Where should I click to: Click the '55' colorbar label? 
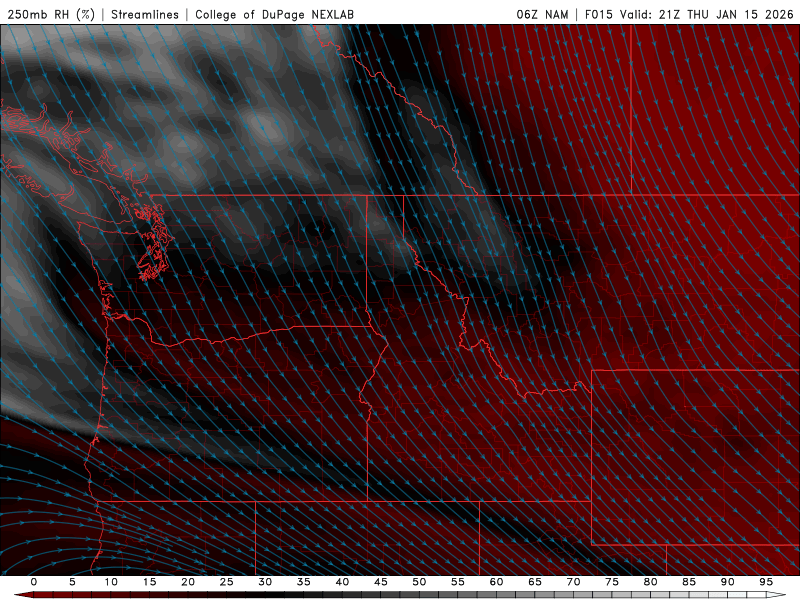pos(458,582)
